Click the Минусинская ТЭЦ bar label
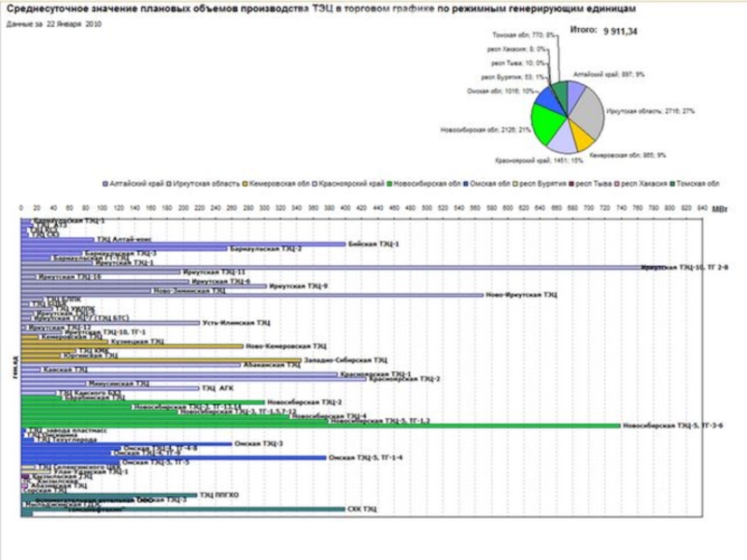Screen dimensions: 747x560 click(x=119, y=384)
